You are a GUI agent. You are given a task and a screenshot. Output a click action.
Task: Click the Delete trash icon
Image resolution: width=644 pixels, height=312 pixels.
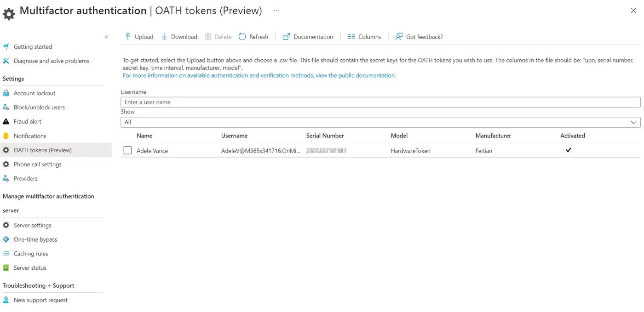(208, 36)
